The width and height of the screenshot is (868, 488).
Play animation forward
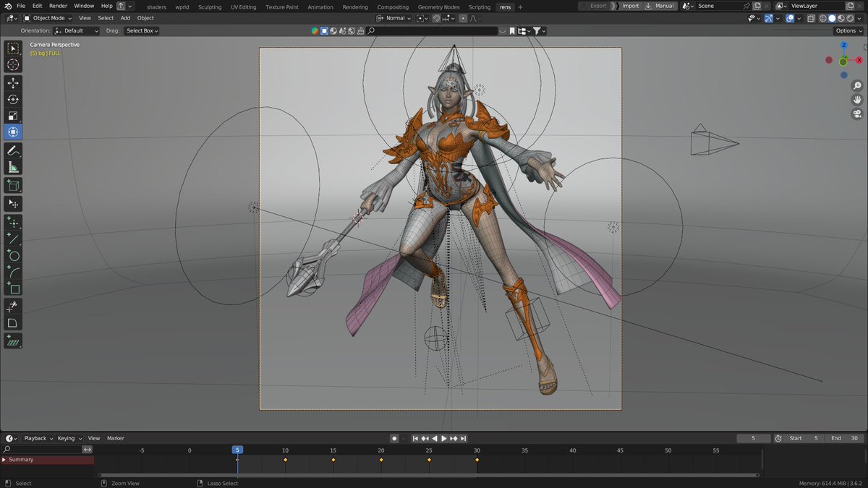[x=444, y=438]
